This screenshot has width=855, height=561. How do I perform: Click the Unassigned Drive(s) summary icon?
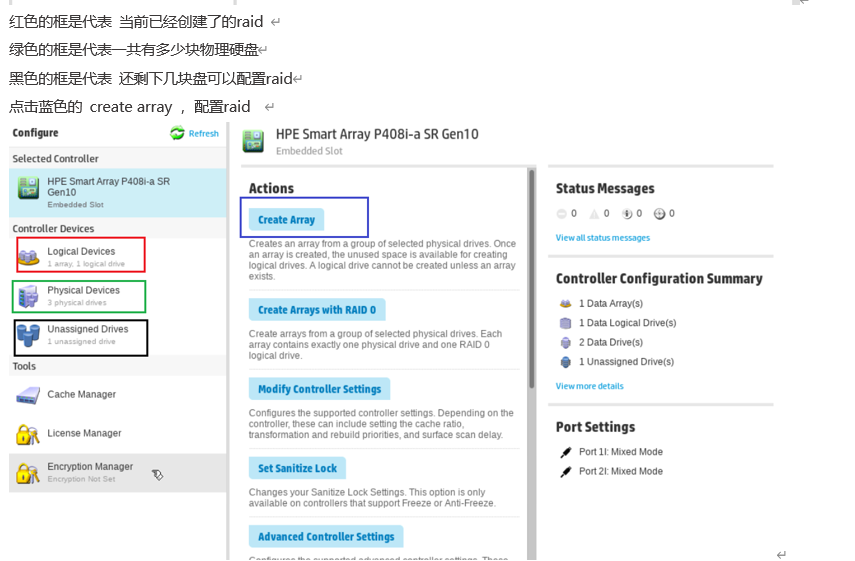(x=565, y=362)
